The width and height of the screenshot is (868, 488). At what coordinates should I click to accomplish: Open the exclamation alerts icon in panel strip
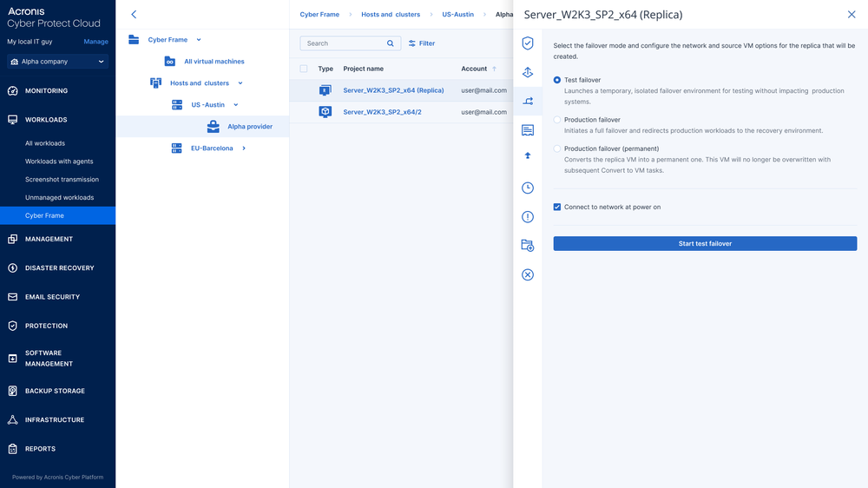528,217
